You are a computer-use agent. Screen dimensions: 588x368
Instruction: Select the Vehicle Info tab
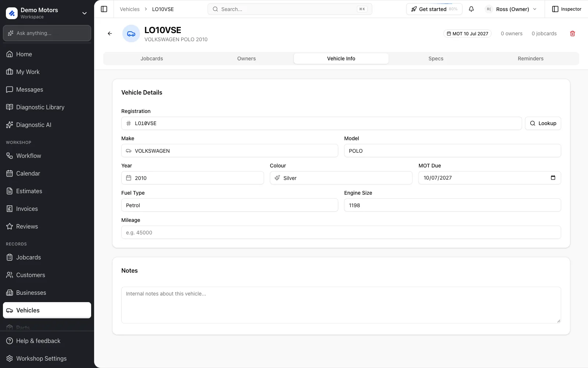coord(341,59)
